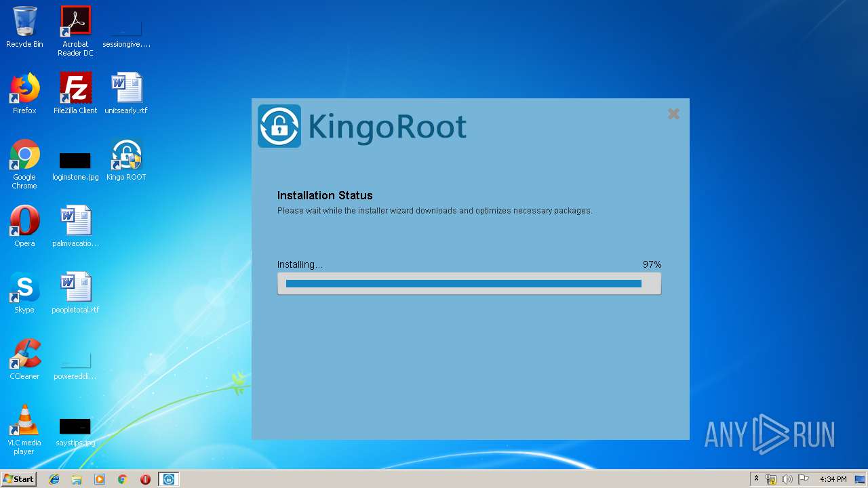Viewport: 868px width, 488px height.
Task: Select the unitsearly.rtf document
Action: (x=126, y=94)
